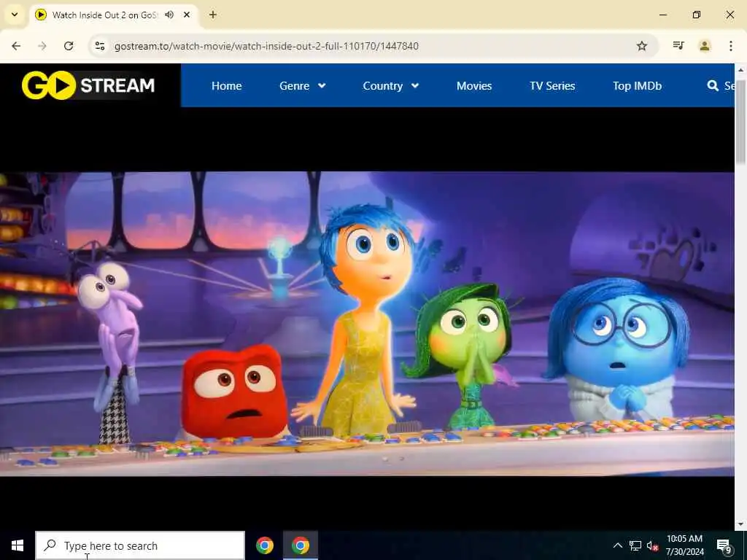747x560 pixels.
Task: Select the Watch Inside Out 2 tab
Action: pos(115,15)
